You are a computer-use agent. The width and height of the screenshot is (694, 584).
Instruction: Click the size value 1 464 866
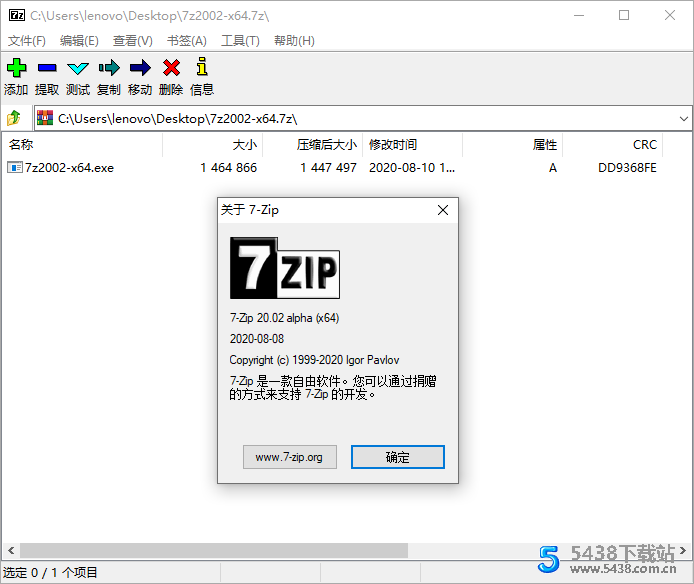(228, 168)
